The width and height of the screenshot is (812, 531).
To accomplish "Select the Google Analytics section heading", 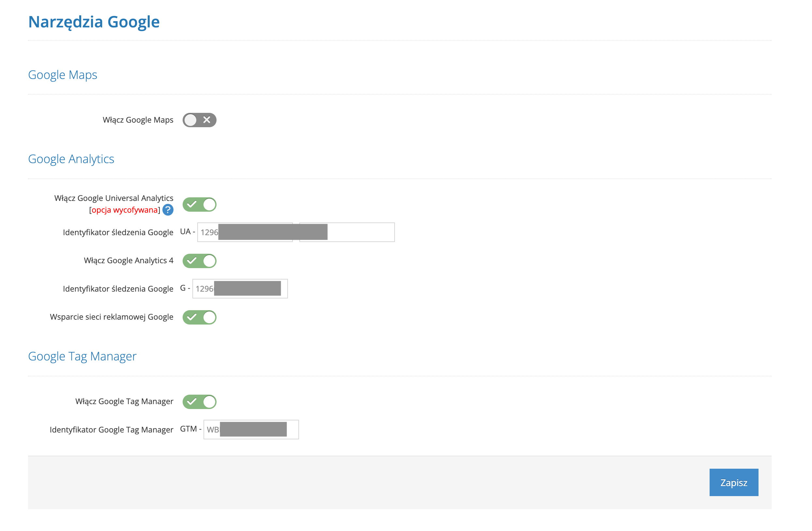I will [x=71, y=159].
